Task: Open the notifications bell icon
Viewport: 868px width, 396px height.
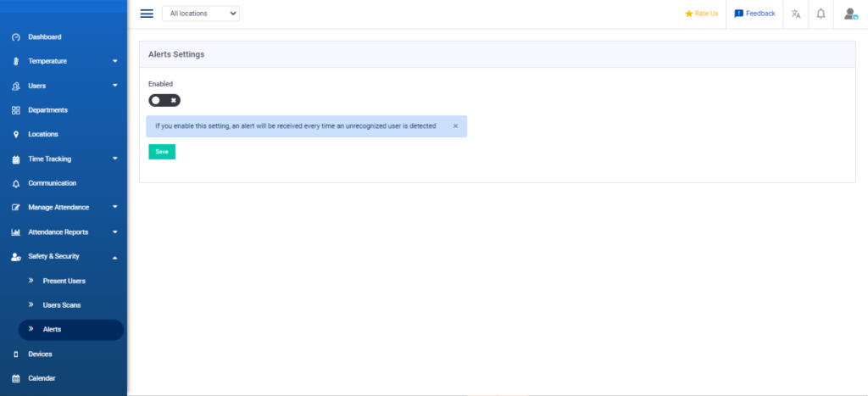Action: (x=821, y=14)
